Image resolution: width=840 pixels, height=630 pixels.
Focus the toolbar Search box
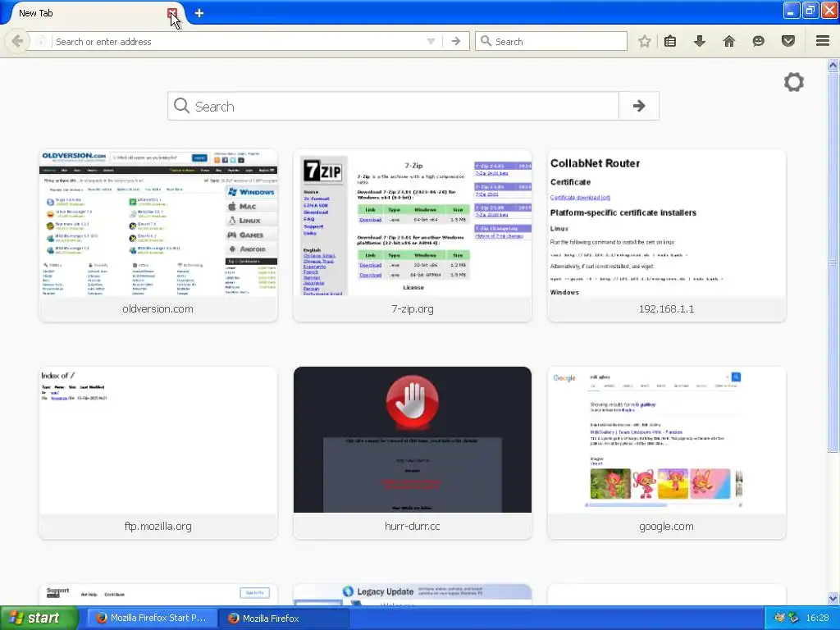click(x=550, y=41)
